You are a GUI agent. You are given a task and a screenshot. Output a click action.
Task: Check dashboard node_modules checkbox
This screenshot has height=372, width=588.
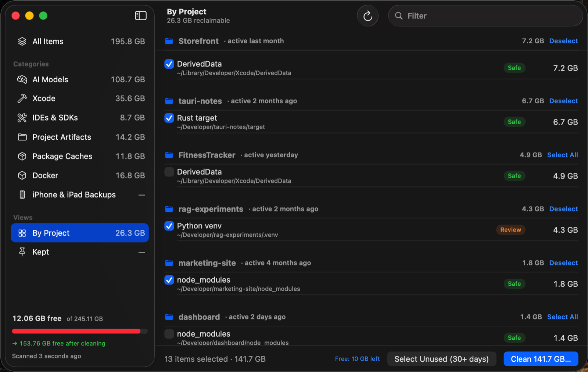[x=169, y=334]
